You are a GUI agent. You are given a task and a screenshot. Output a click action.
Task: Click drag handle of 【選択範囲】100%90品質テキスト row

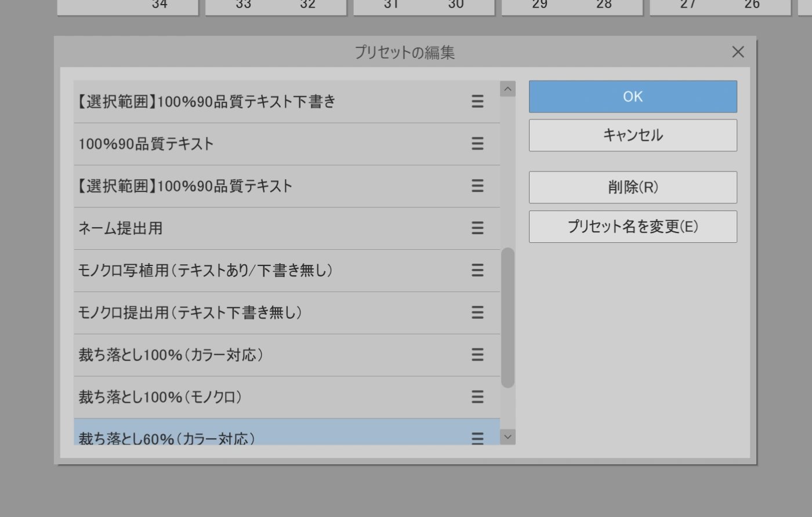(477, 186)
